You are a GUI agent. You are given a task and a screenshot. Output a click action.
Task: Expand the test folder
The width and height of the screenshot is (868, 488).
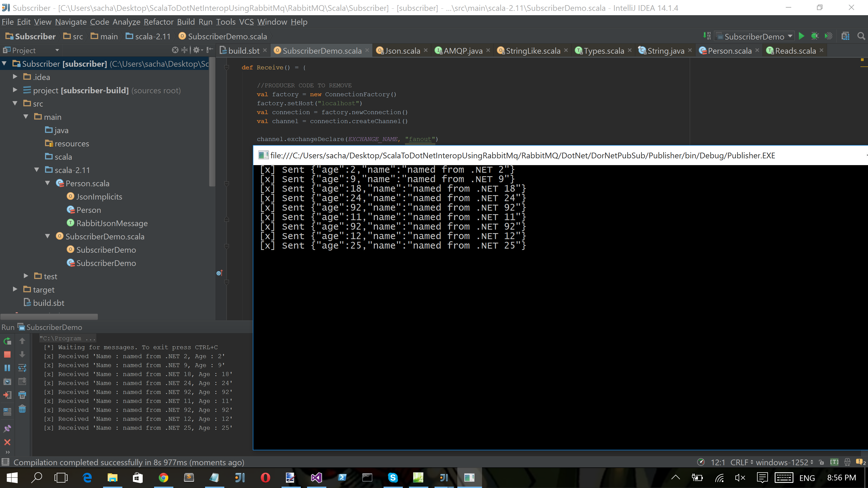point(26,276)
